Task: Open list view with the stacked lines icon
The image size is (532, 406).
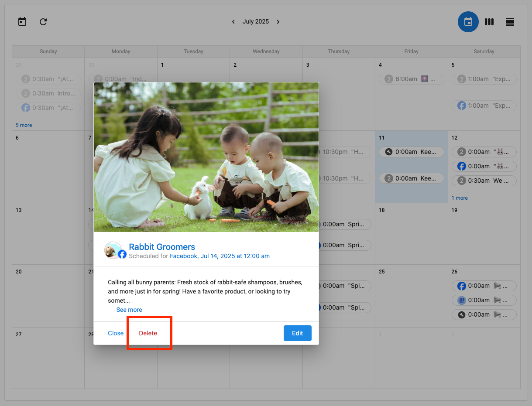Action: (x=510, y=22)
